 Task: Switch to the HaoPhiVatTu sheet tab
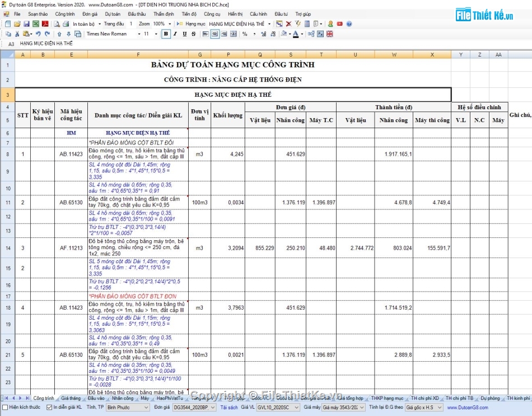coord(170,398)
